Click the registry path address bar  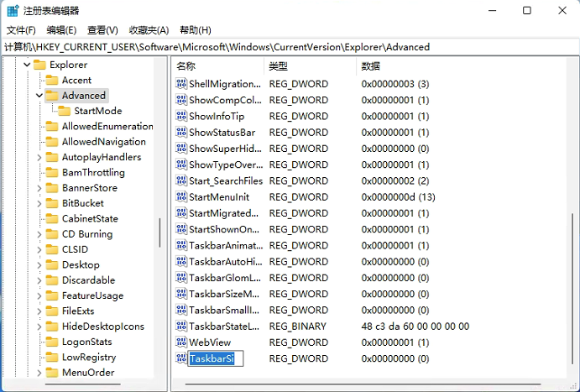pyautogui.click(x=290, y=47)
